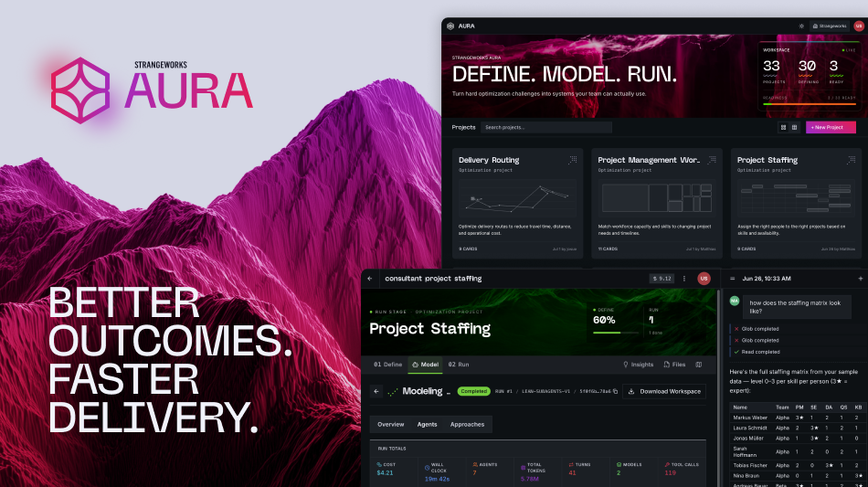This screenshot has height=487, width=868.
Task: Click the Team column header
Action: click(781, 408)
